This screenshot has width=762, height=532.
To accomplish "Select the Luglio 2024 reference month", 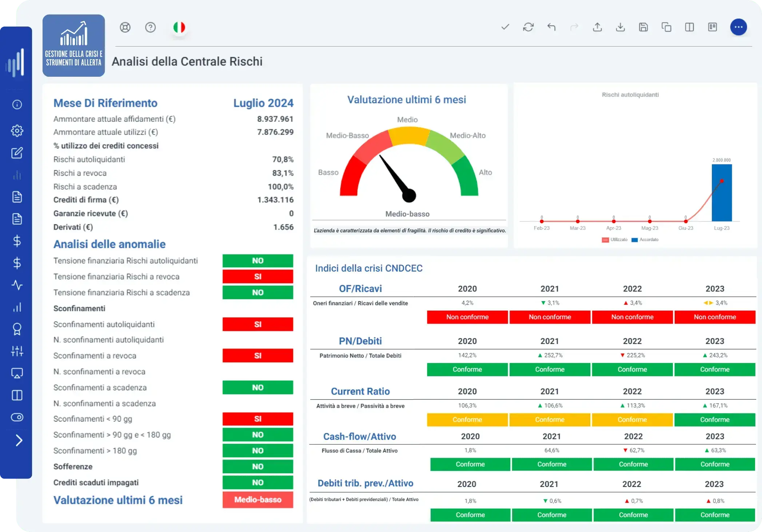I will pyautogui.click(x=263, y=103).
